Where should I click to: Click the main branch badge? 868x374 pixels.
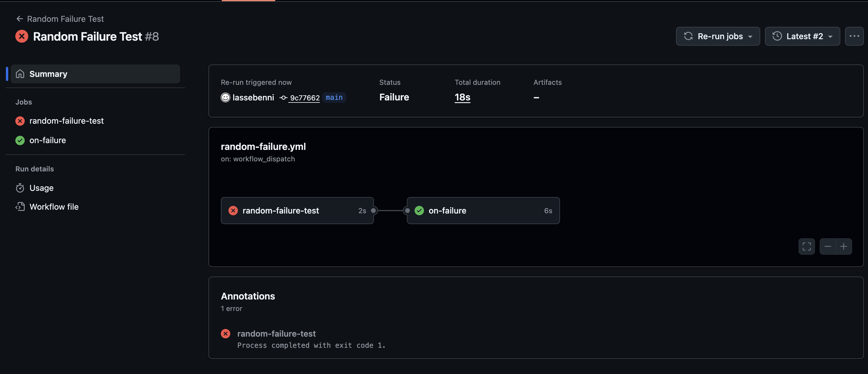click(334, 98)
